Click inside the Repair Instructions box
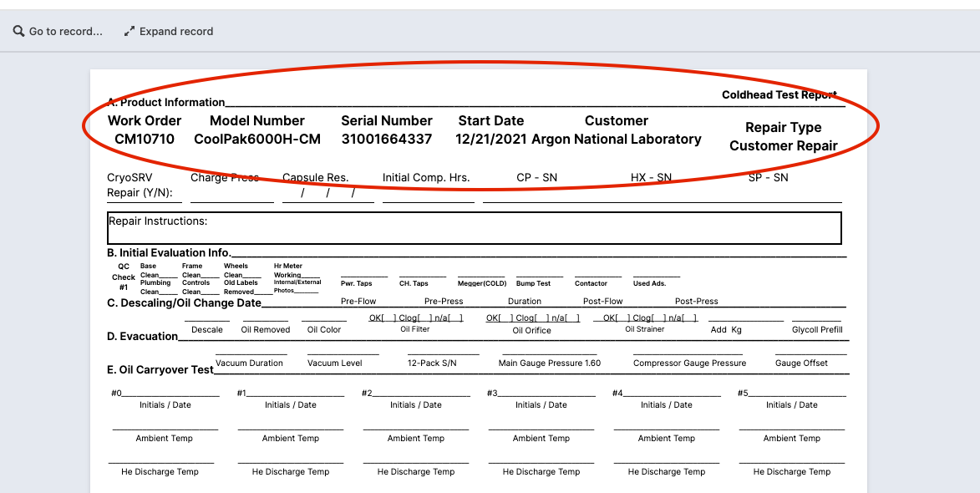This screenshot has width=980, height=493. coord(474,228)
